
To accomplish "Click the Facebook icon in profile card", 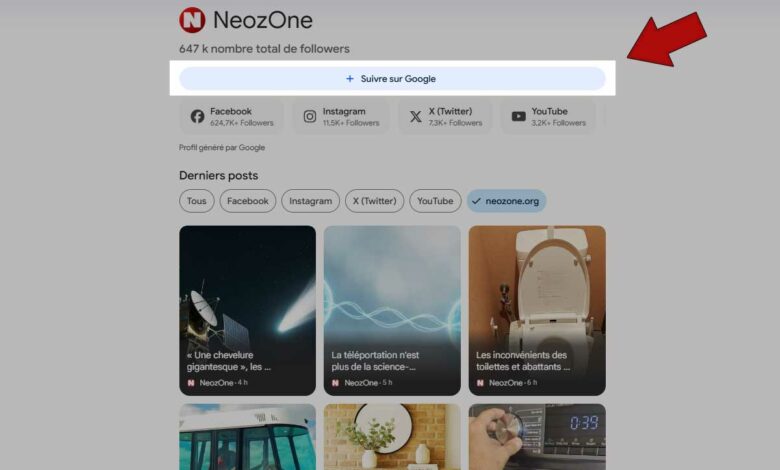I will coord(197,116).
